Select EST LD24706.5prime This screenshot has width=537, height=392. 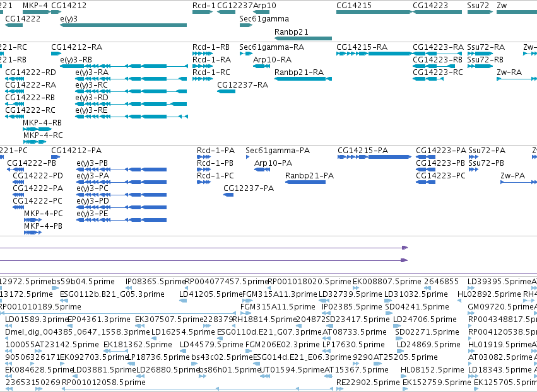[x=425, y=320]
